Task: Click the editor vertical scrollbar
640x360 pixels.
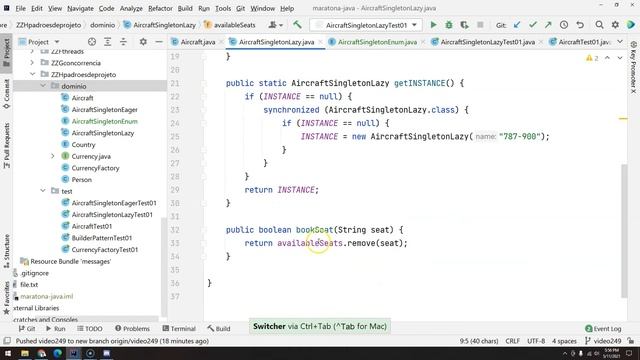Action: (x=624, y=231)
